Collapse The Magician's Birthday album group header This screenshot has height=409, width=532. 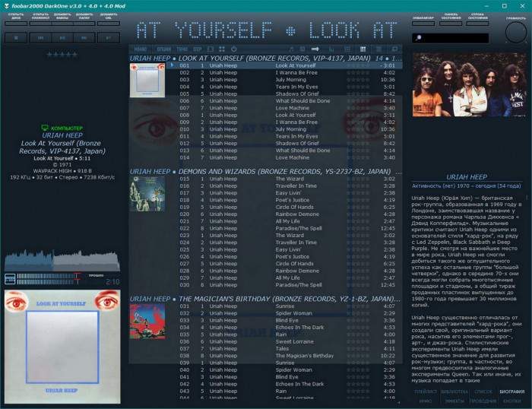[265, 299]
